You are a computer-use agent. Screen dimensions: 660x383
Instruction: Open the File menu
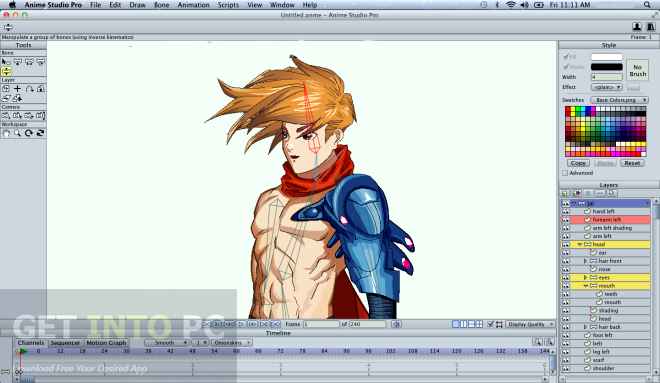click(x=96, y=5)
